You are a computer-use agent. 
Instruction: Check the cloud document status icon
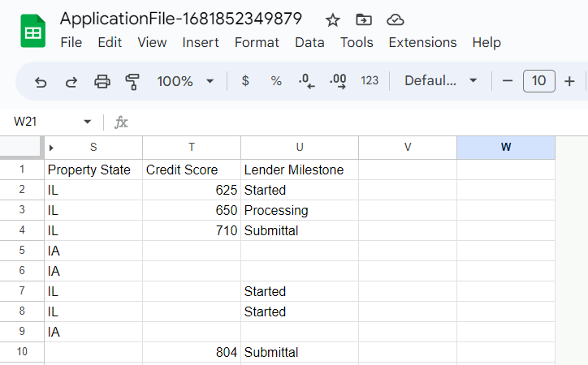point(396,19)
